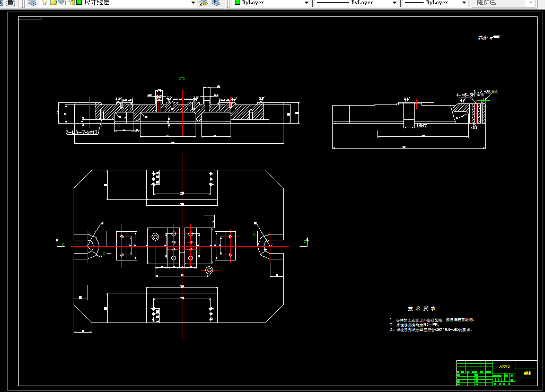Open the linetype ByLayer dropdown
The image size is (545, 392).
coord(357,3)
